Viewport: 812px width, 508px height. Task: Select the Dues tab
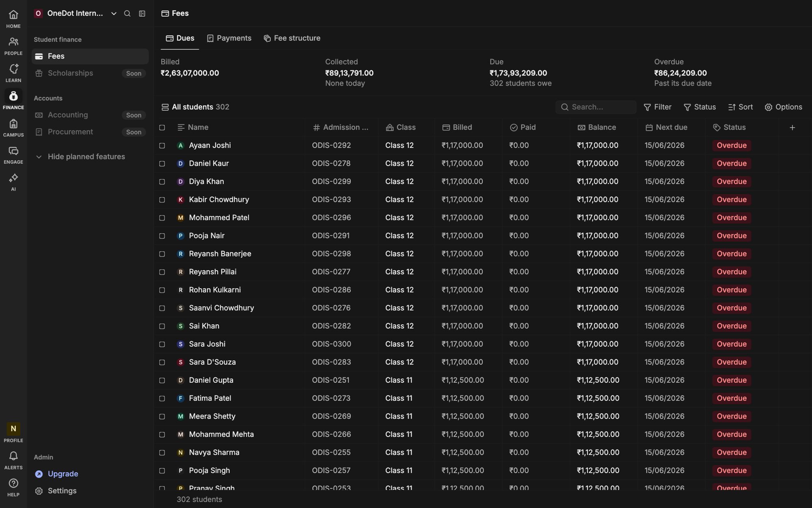tap(180, 38)
